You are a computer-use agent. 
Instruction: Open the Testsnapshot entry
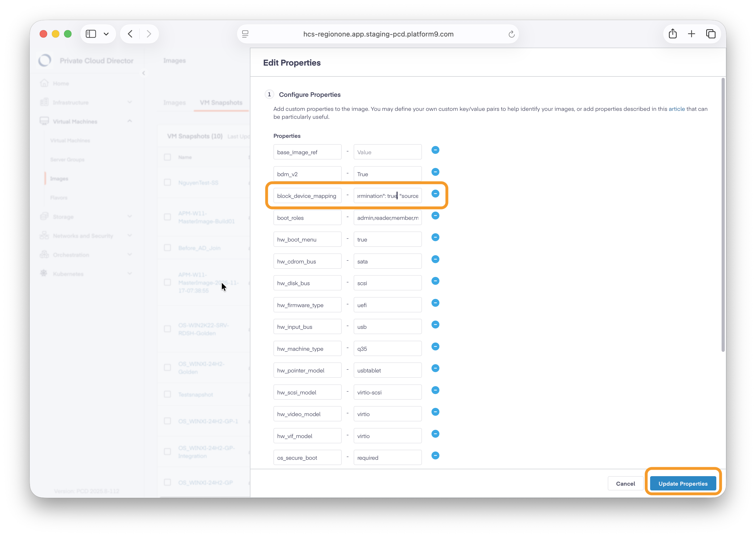(x=196, y=395)
